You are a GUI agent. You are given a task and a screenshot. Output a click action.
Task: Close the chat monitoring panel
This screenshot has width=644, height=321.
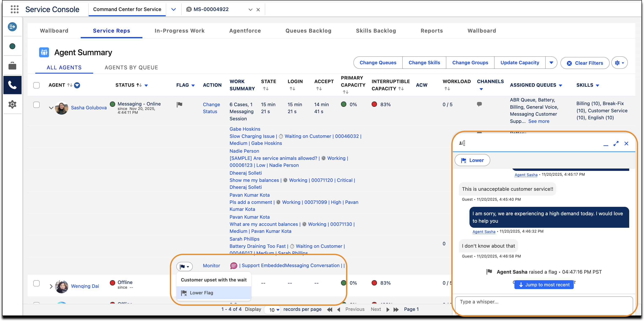[x=626, y=143]
